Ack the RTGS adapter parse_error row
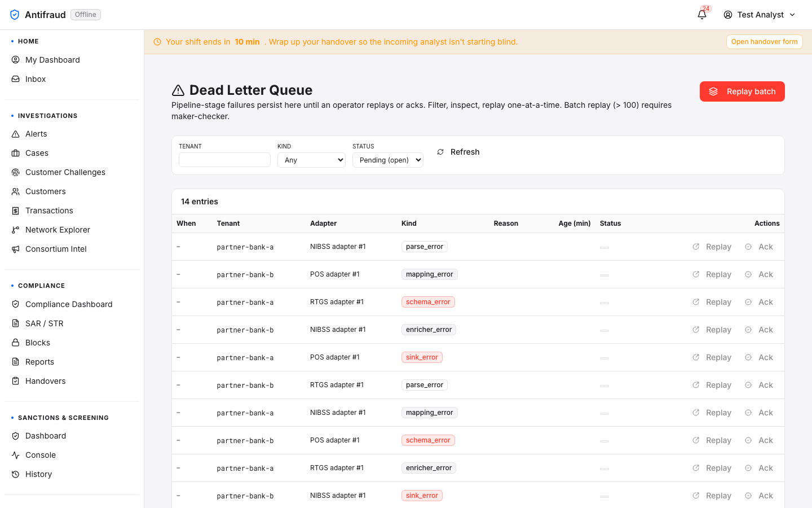 click(759, 385)
